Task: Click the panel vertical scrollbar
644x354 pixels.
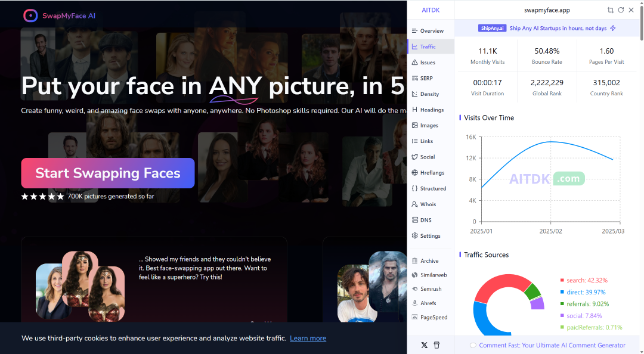Action: point(642,23)
